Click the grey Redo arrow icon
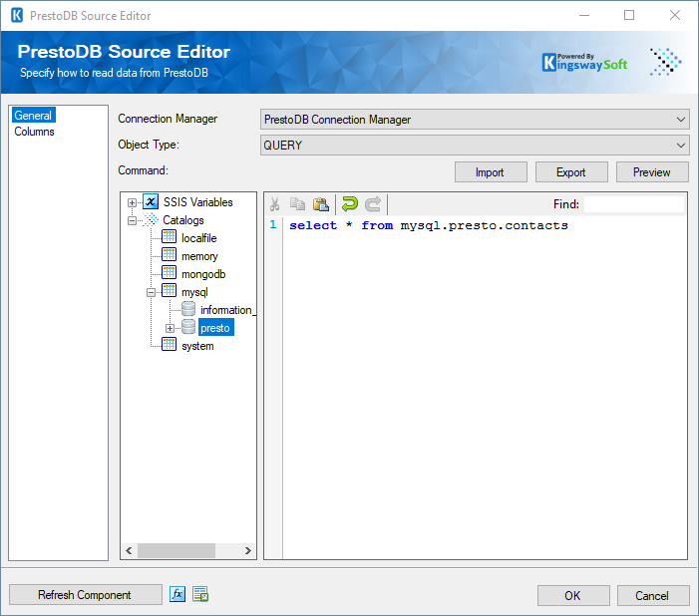 pos(373,204)
